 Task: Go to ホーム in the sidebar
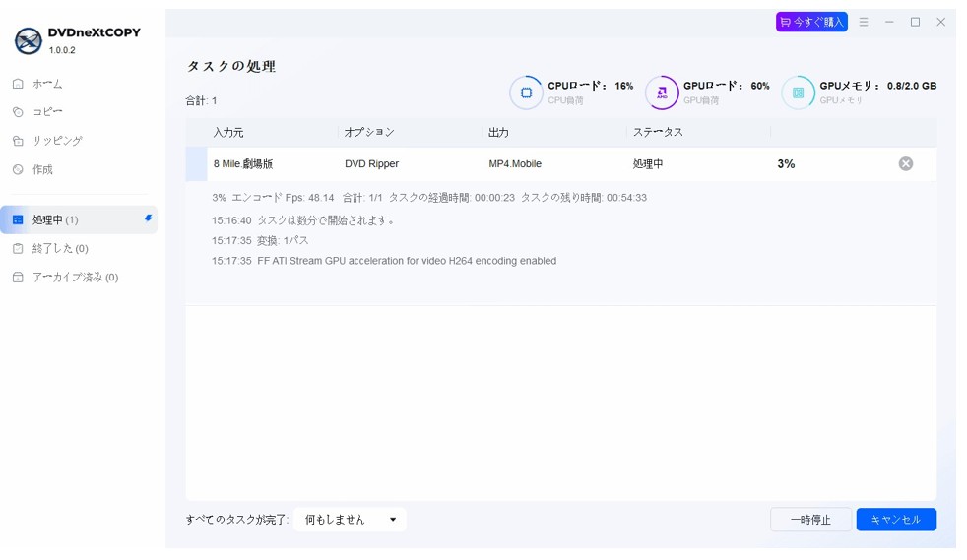click(x=47, y=84)
